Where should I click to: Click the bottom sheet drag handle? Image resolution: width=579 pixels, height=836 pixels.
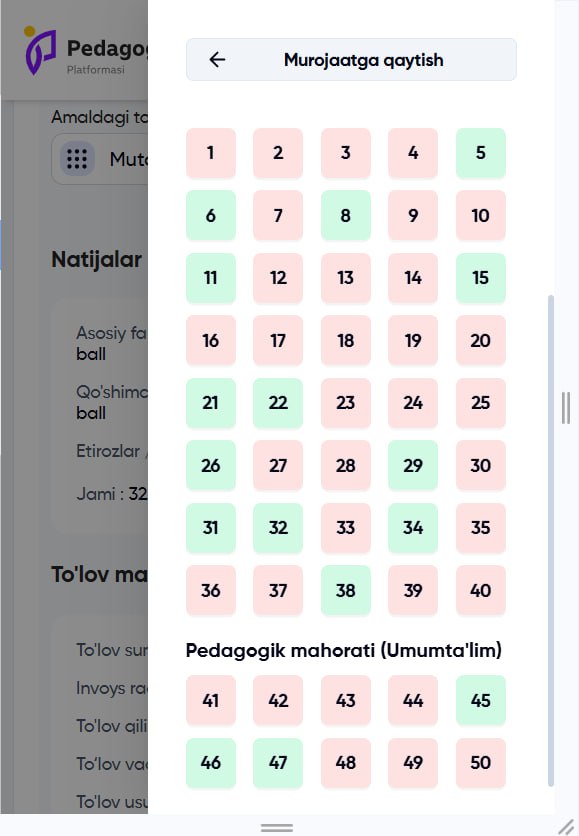tap(275, 827)
